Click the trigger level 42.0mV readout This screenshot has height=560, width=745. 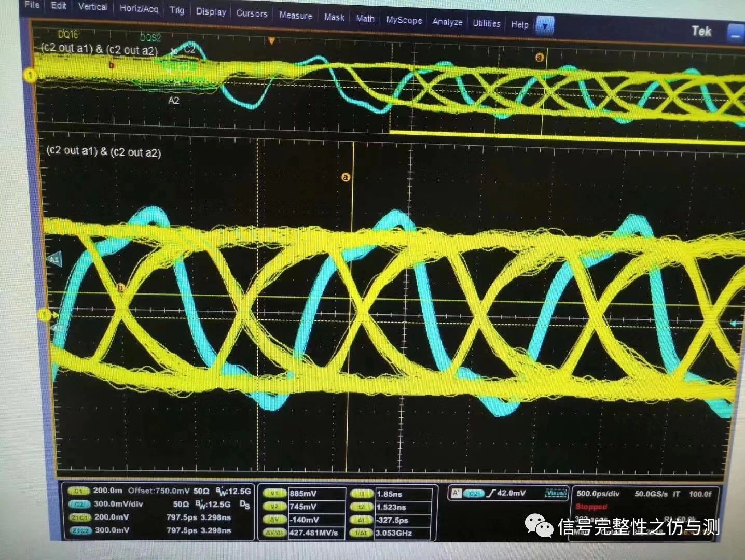coord(512,493)
